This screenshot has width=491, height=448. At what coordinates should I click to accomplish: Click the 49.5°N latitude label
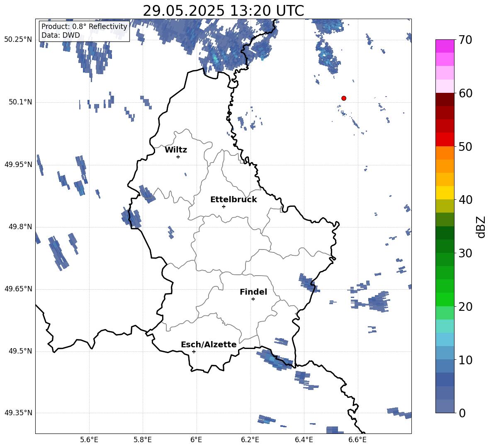tap(20, 351)
